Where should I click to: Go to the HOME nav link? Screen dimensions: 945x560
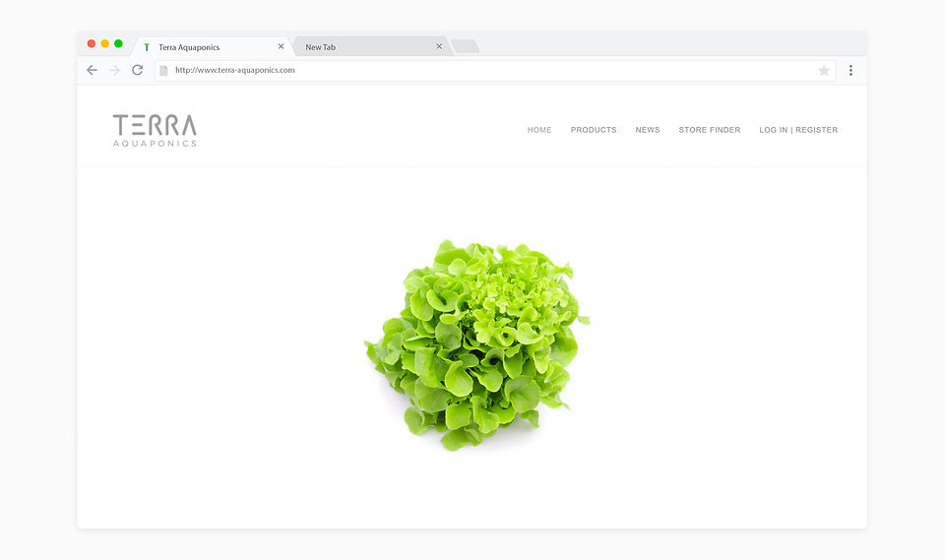coord(539,130)
